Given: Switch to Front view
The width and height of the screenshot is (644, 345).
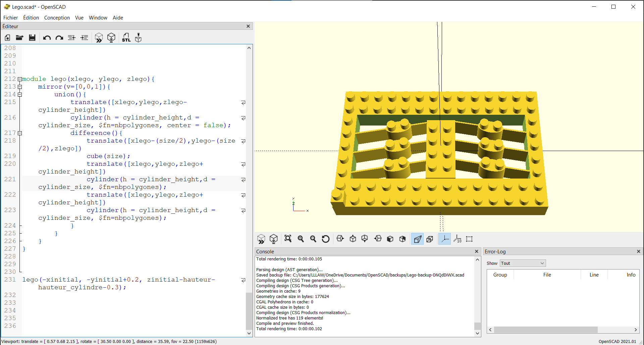Looking at the screenshot, I should [x=390, y=239].
